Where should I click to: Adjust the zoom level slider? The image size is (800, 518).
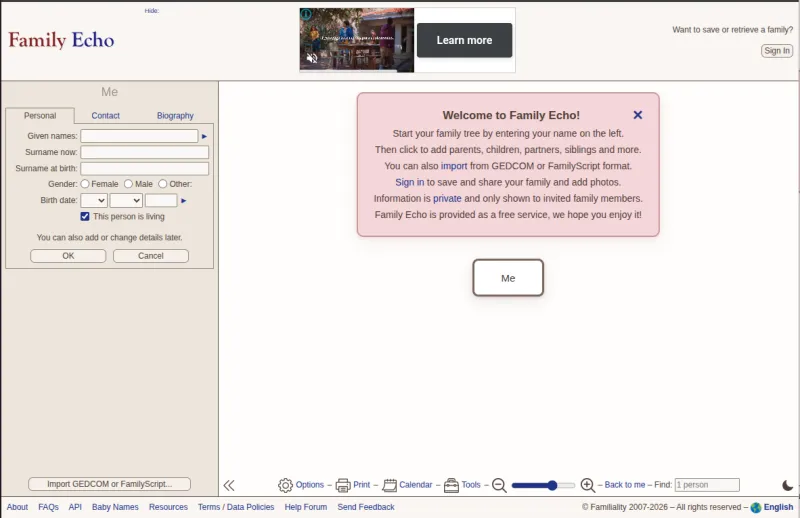(x=543, y=485)
